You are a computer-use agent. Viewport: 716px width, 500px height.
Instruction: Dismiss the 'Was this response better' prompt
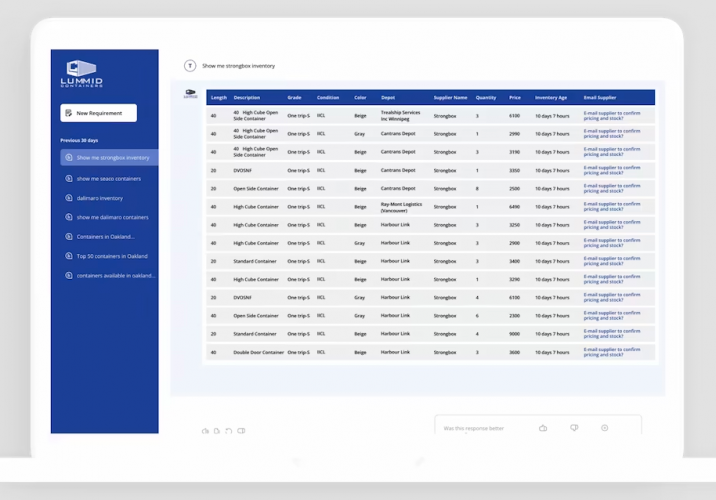[x=605, y=428]
